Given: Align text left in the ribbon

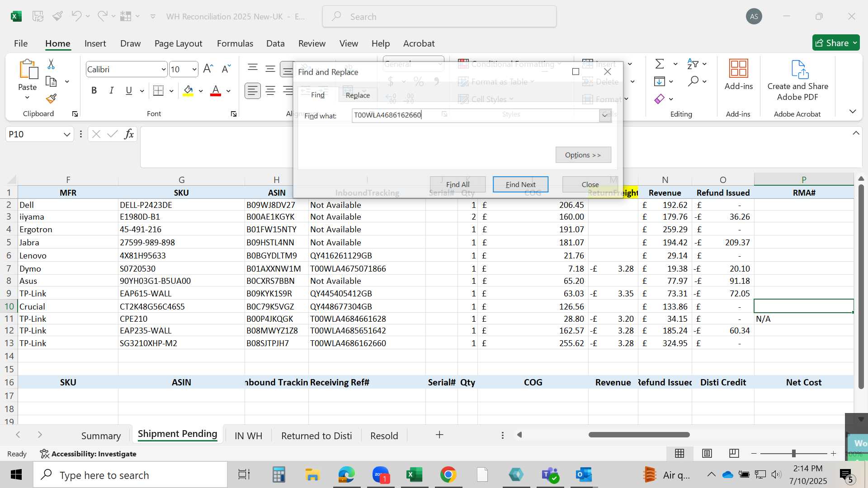Looking at the screenshot, I should coord(253,91).
